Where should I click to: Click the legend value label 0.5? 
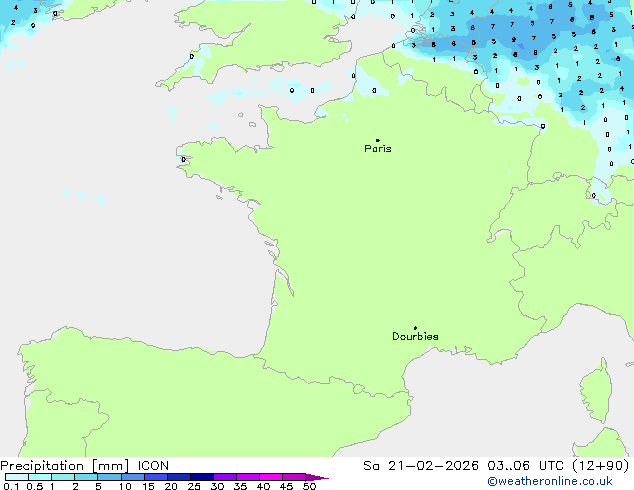35,486
